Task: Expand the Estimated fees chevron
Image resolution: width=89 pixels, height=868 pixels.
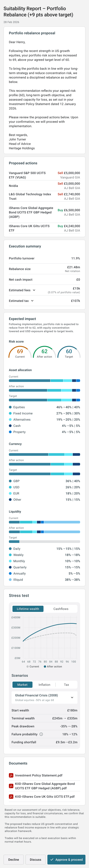Action: pyautogui.click(x=34, y=290)
